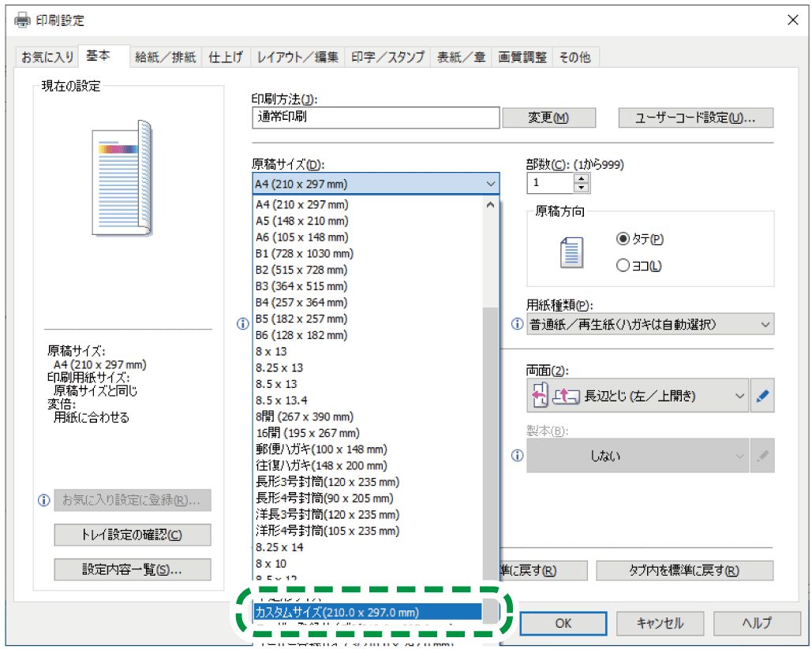This screenshot has width=812, height=649.
Task: Open the 画質調整 tab
Action: pos(522,57)
